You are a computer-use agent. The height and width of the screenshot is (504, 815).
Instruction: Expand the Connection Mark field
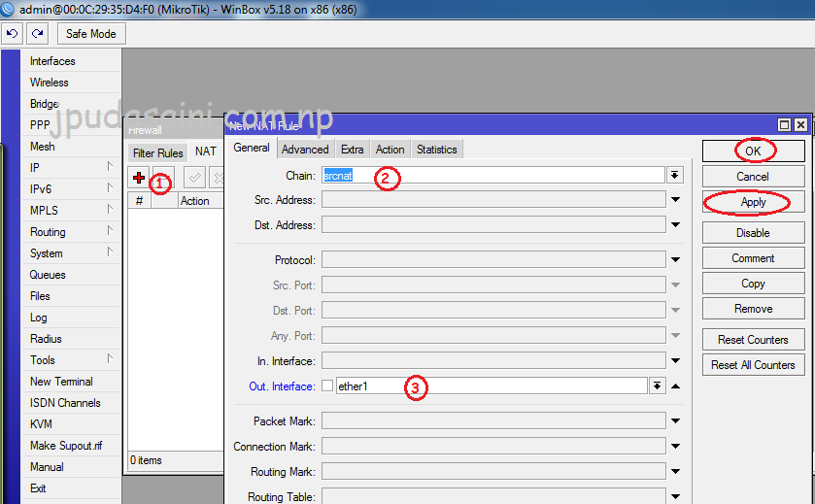point(676,446)
